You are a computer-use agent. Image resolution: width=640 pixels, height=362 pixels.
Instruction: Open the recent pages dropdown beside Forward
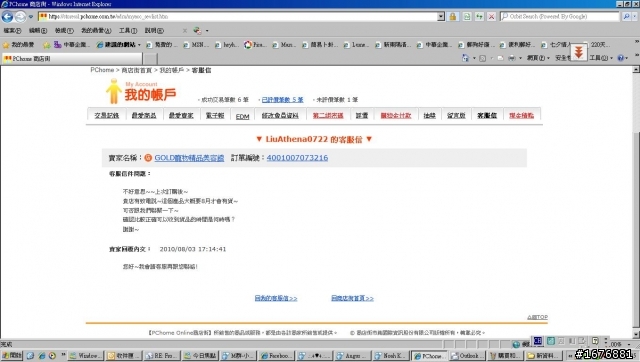click(x=31, y=17)
